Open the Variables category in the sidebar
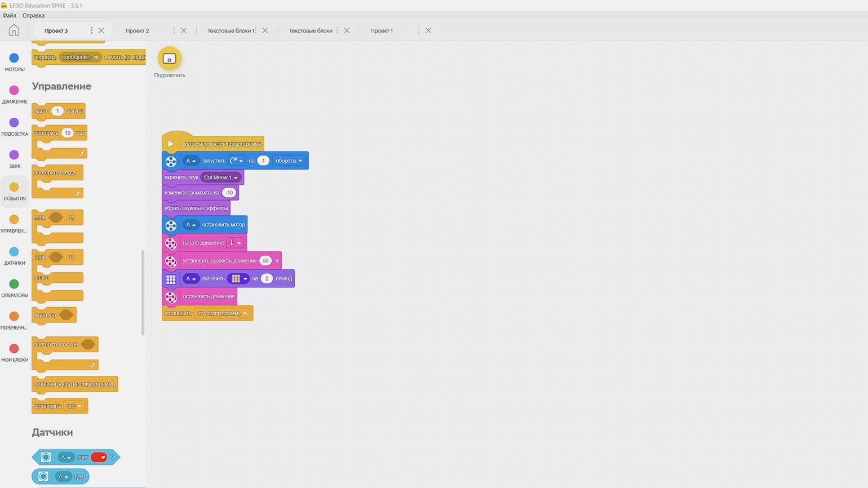 pyautogui.click(x=14, y=316)
